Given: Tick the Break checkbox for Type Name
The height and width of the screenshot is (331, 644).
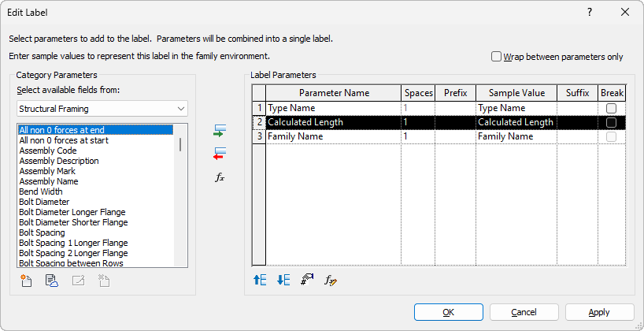Looking at the screenshot, I should (611, 108).
